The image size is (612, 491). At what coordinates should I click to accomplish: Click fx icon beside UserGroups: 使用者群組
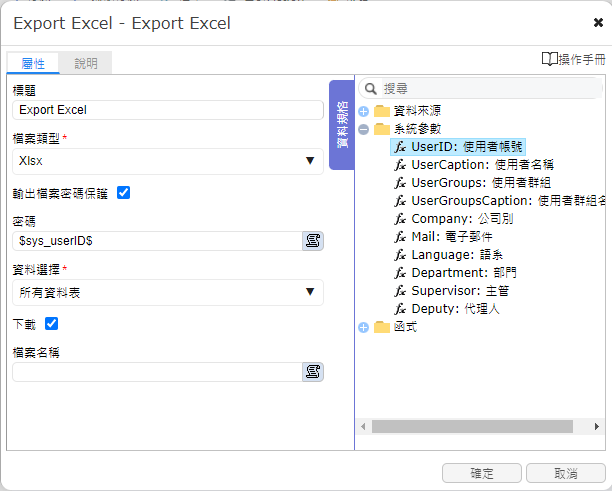point(400,183)
